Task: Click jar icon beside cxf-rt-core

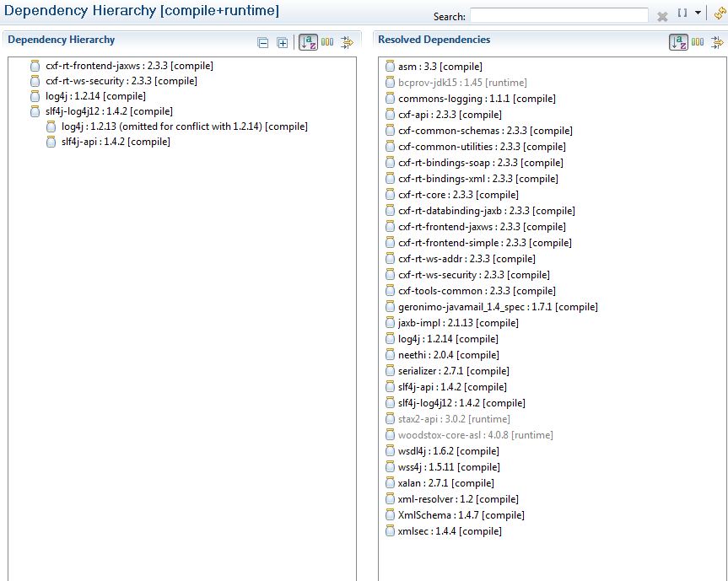Action: (390, 195)
